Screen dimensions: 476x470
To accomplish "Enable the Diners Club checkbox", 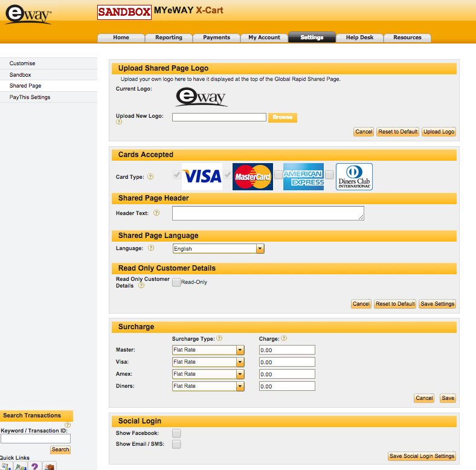I will tap(329, 175).
